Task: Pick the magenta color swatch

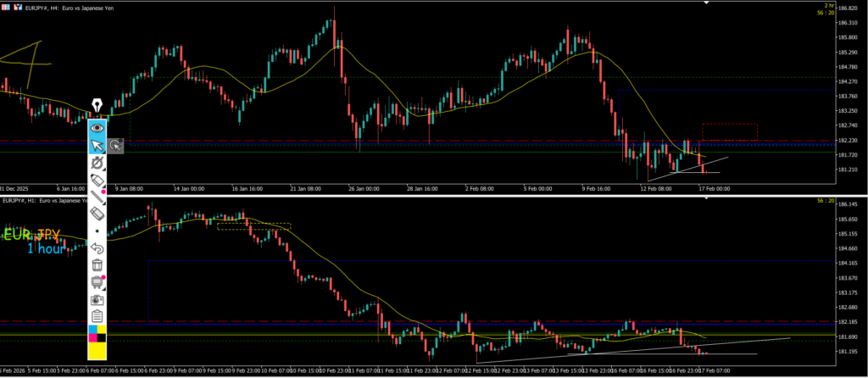Action: click(92, 338)
